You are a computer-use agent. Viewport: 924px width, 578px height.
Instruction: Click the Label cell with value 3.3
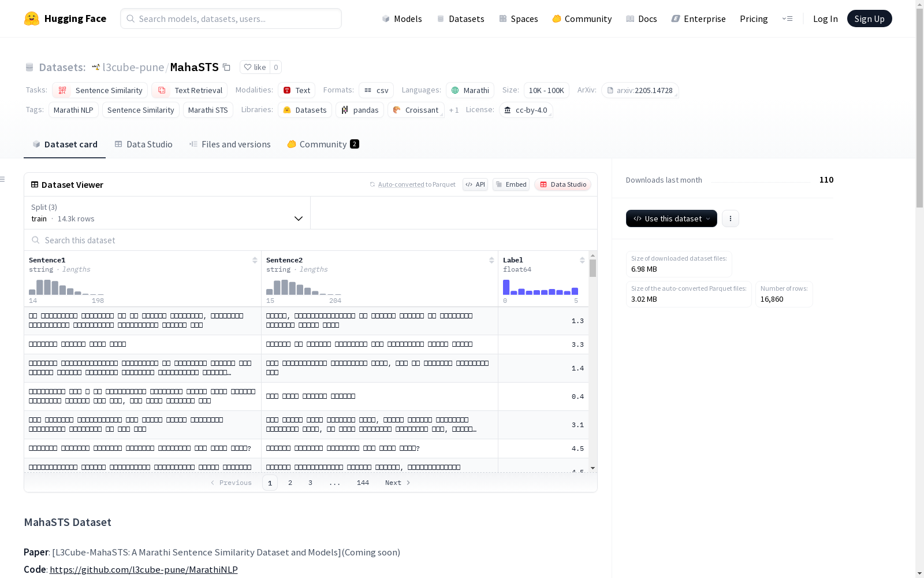click(543, 344)
